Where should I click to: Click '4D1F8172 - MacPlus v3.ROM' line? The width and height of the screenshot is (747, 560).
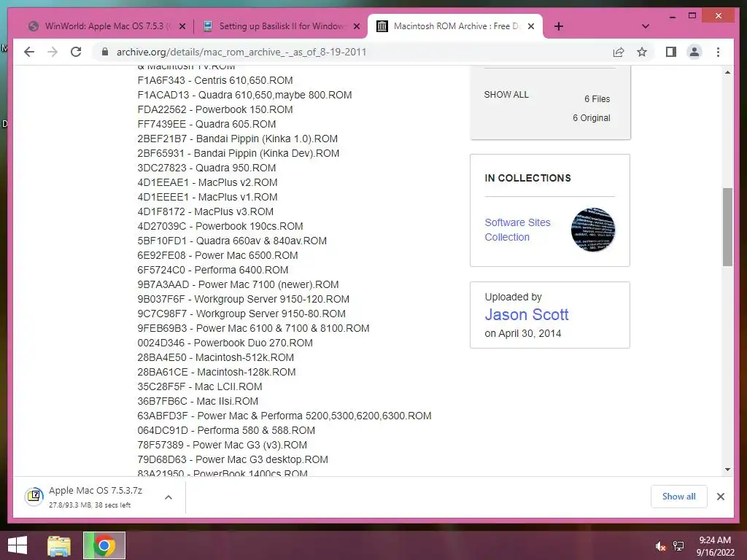pos(205,211)
